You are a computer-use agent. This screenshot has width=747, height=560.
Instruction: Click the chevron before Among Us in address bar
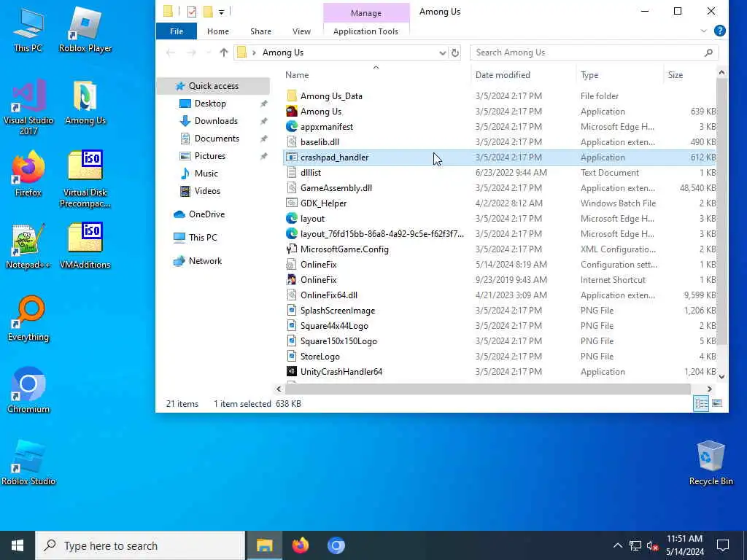(x=254, y=52)
